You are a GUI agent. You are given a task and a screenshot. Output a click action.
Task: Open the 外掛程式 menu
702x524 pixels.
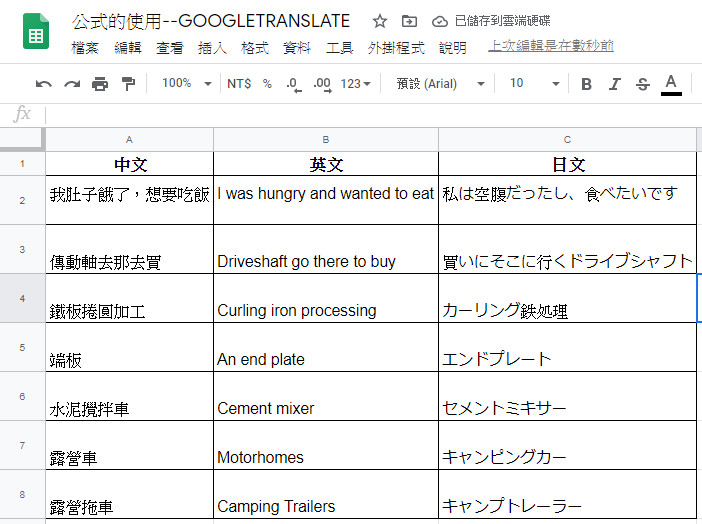pyautogui.click(x=396, y=47)
